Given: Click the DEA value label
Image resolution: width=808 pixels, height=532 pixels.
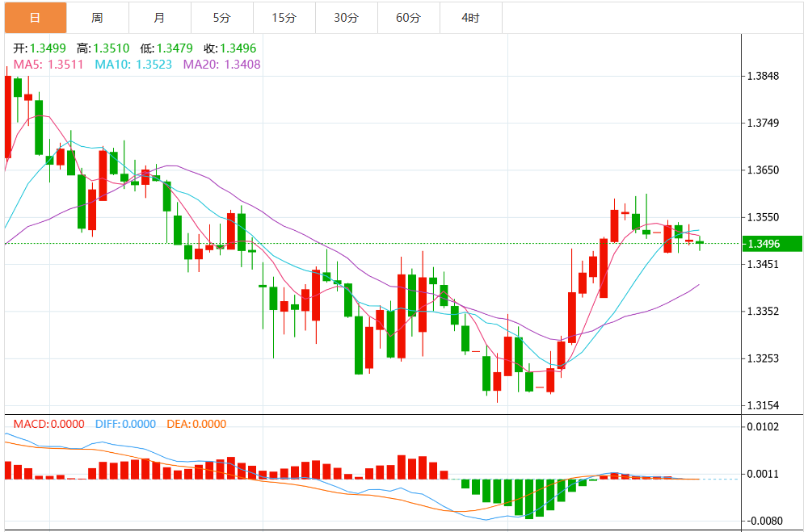Looking at the screenshot, I should coord(196,424).
